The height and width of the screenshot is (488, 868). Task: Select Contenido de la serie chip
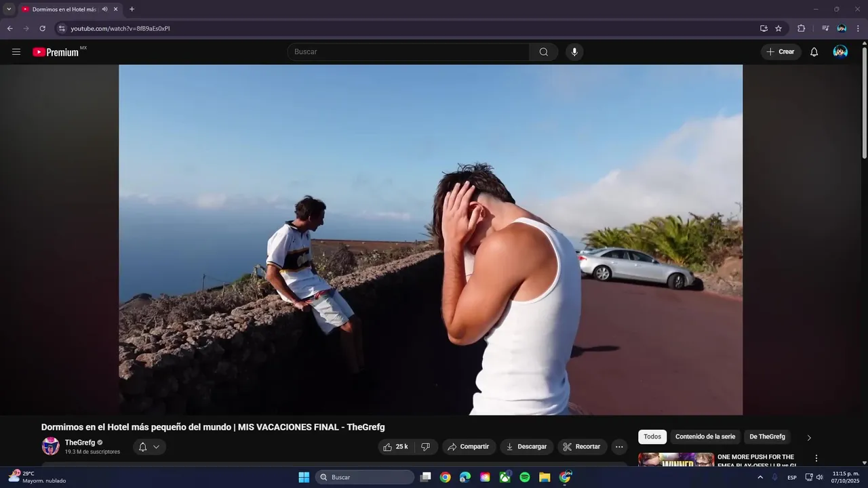[705, 437]
